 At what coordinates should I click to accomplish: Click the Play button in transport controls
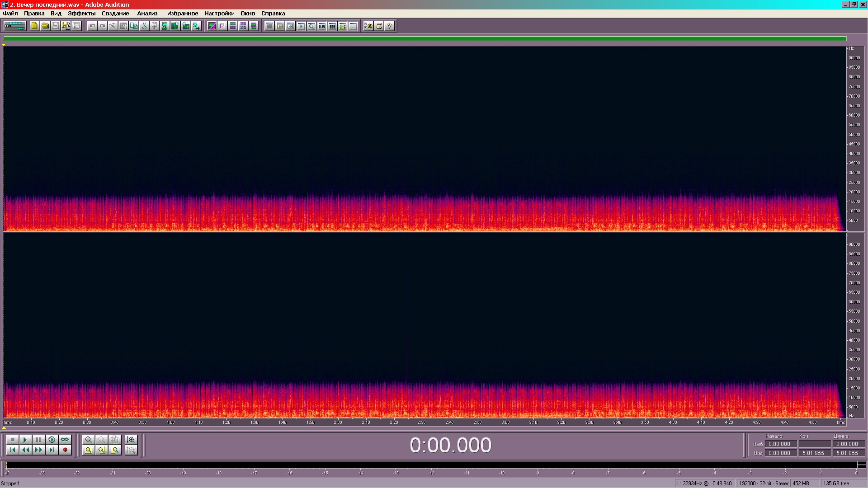[x=25, y=440]
